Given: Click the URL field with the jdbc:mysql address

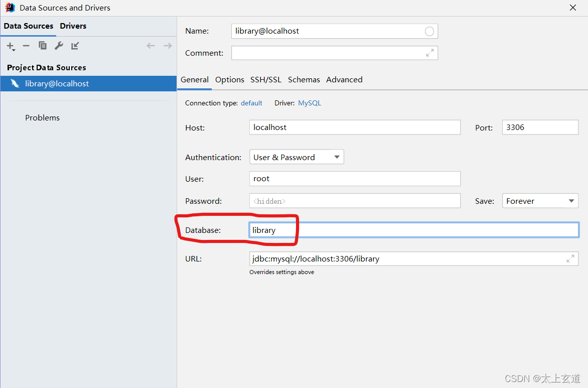Looking at the screenshot, I should point(414,258).
